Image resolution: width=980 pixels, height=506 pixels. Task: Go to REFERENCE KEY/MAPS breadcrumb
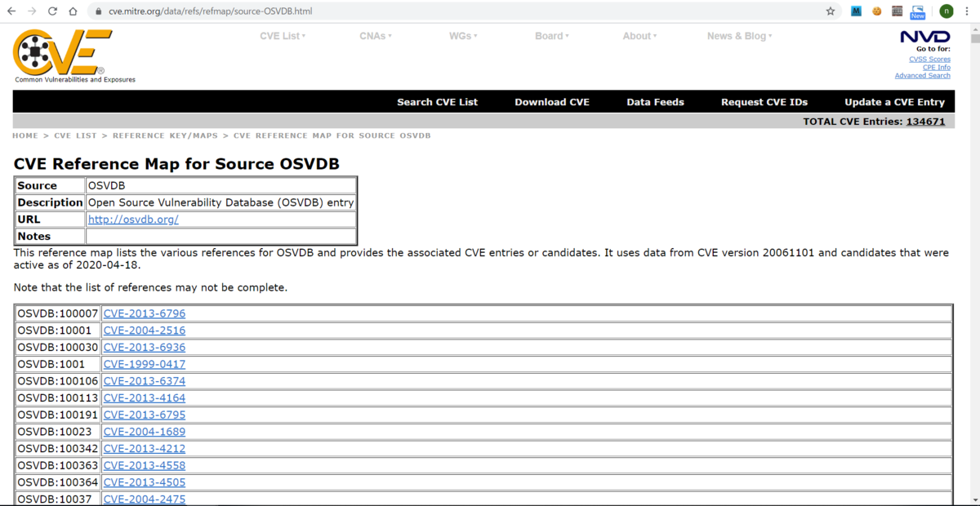click(x=165, y=135)
